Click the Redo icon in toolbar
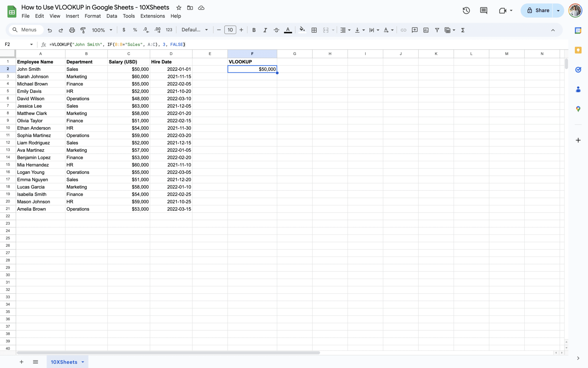This screenshot has height=368, width=588. 61,30
